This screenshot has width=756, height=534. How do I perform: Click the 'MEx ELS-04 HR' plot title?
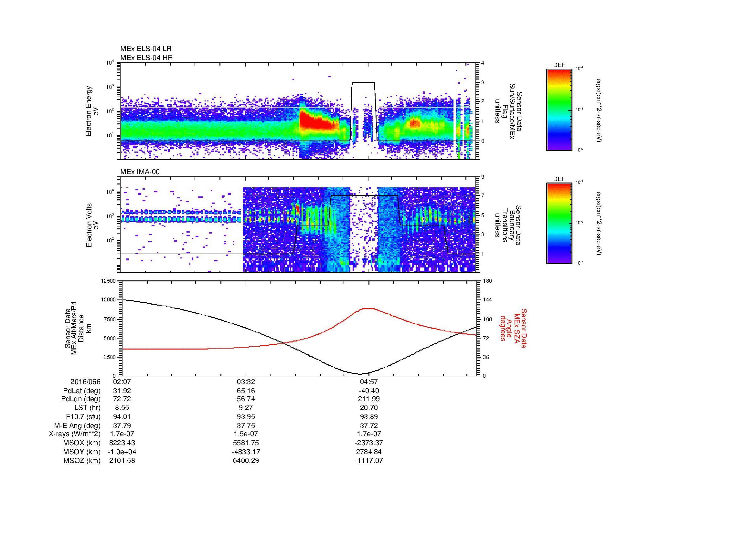(x=146, y=58)
